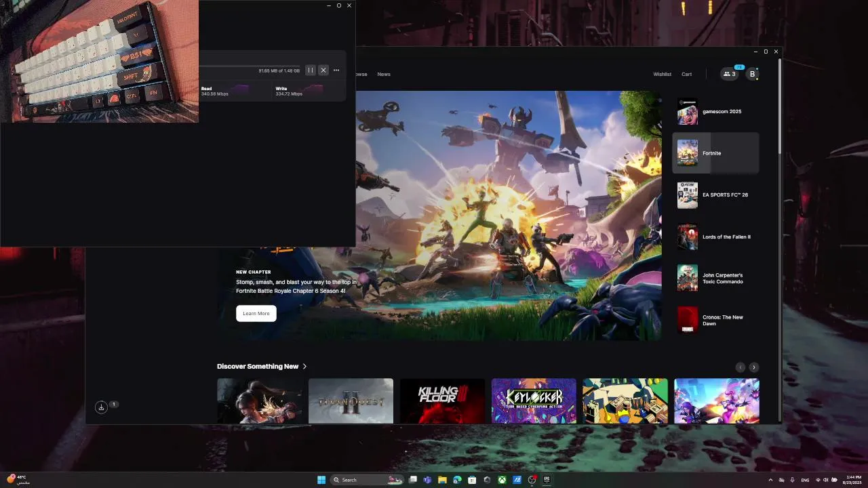The width and height of the screenshot is (868, 488).
Task: Click the taskbar Search box
Action: coord(367,480)
